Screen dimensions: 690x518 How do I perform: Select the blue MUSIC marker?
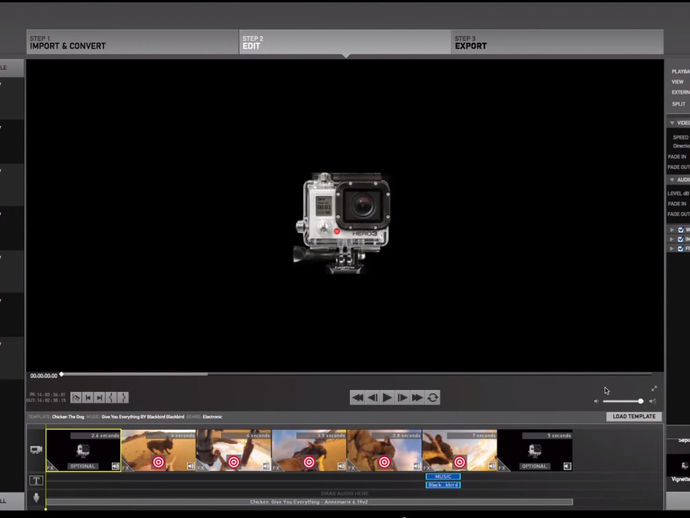(443, 477)
